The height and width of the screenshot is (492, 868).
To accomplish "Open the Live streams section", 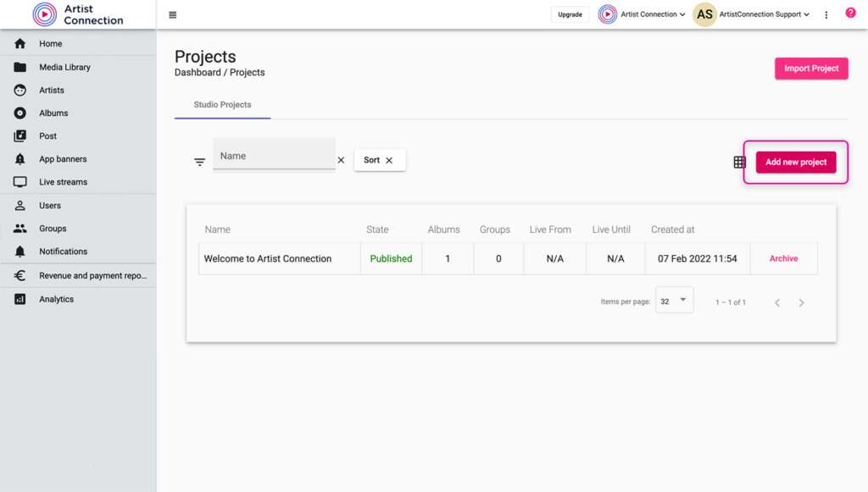I will click(64, 181).
